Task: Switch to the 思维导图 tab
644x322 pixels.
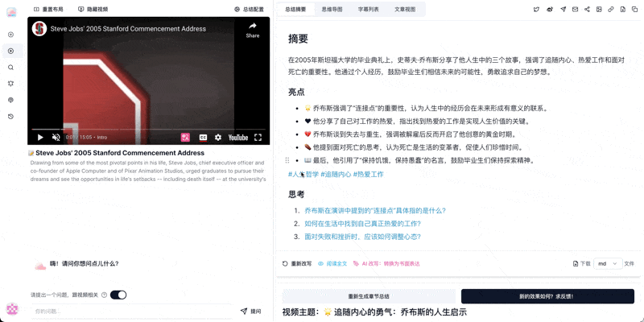Action: coord(332,9)
